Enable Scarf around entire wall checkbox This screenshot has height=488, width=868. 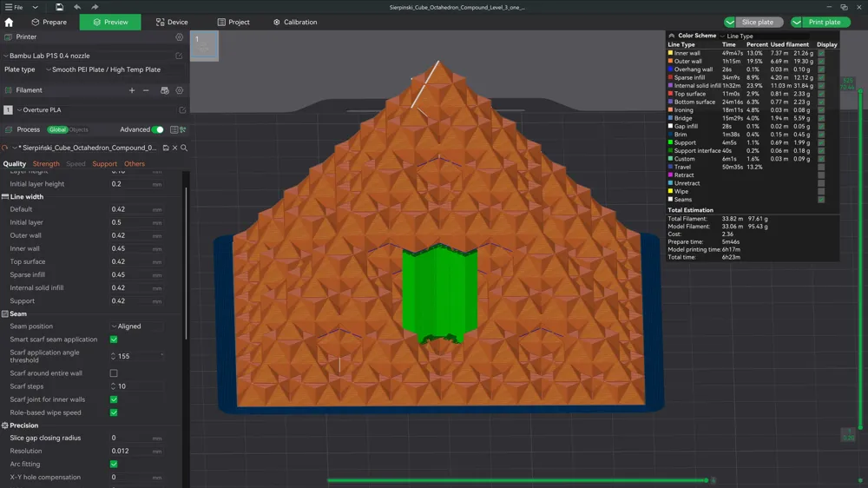point(114,373)
